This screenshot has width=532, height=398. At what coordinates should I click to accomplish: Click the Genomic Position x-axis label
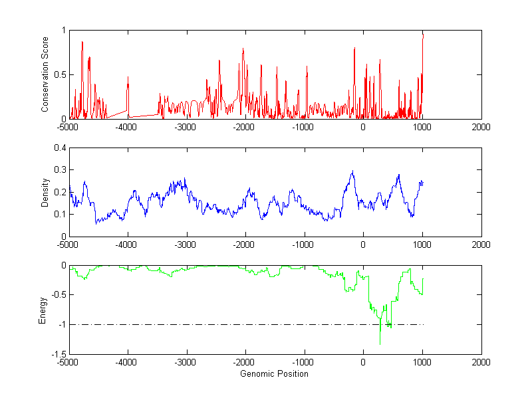tap(275, 374)
